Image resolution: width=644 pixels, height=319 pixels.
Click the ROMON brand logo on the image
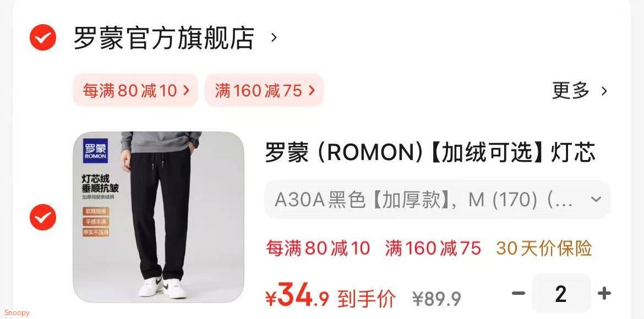click(x=95, y=151)
